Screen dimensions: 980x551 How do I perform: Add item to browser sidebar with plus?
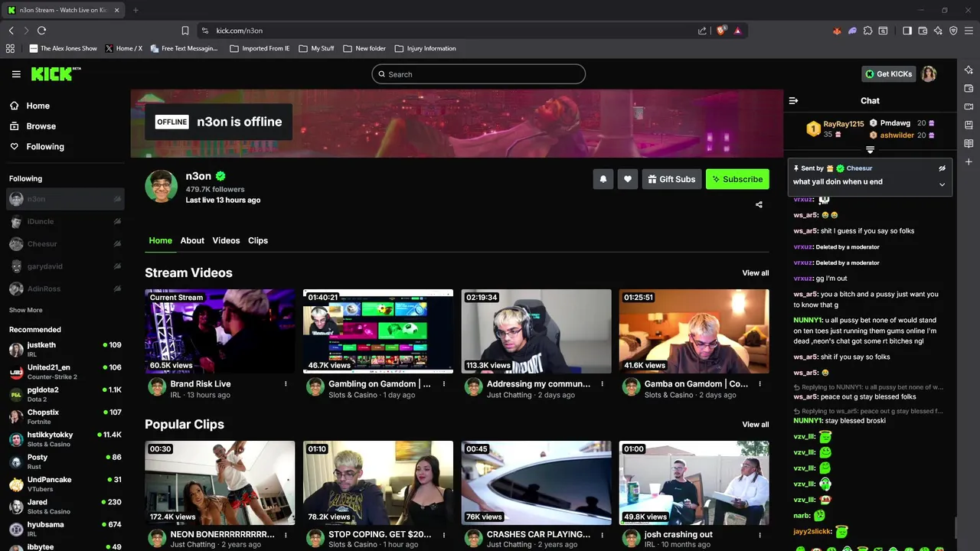[x=969, y=161]
